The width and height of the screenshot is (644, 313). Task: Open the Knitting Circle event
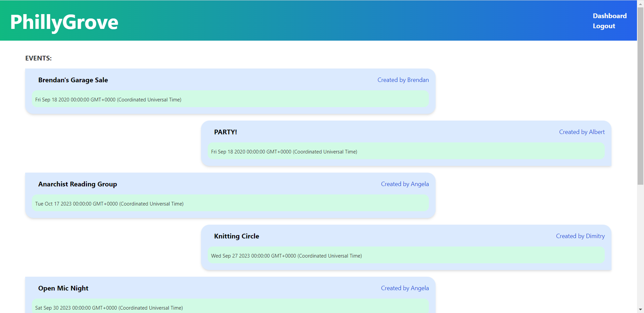coord(237,236)
